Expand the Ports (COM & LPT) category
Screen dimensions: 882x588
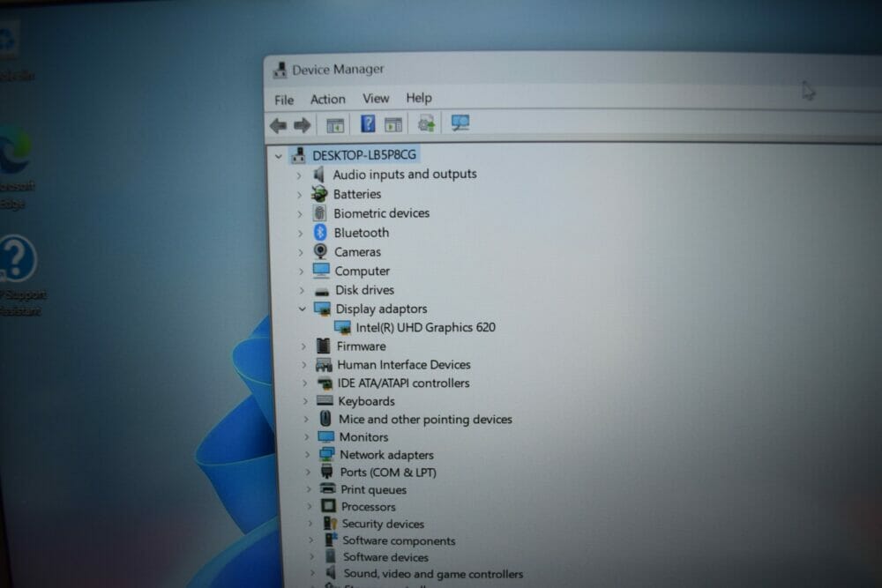pos(308,473)
